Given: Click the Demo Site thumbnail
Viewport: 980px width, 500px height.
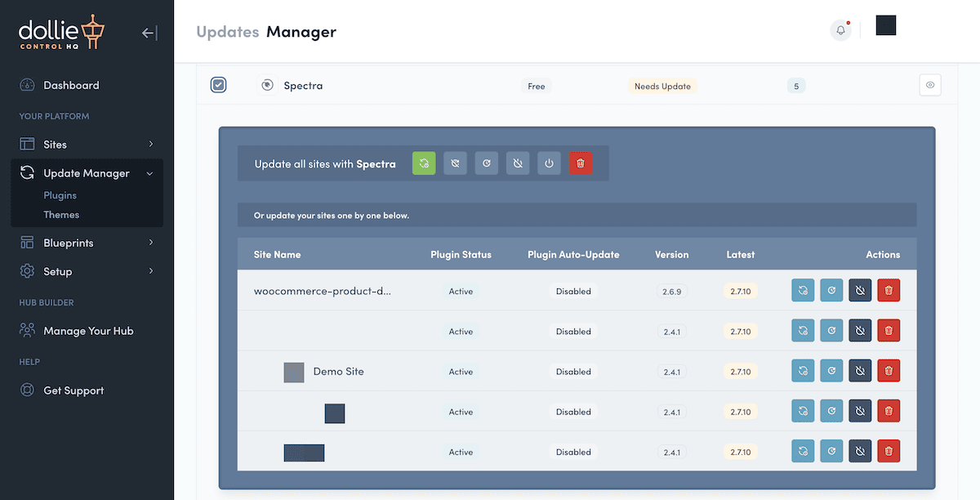Looking at the screenshot, I should [x=294, y=373].
